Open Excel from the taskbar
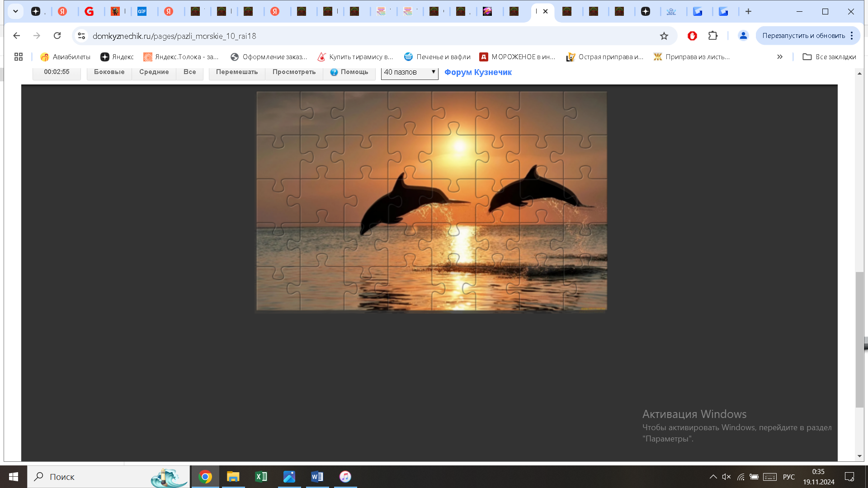The image size is (868, 488). [x=261, y=477]
